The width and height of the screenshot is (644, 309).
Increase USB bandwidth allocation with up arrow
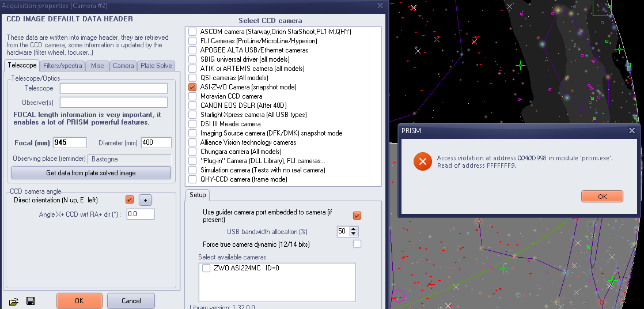coord(354,229)
